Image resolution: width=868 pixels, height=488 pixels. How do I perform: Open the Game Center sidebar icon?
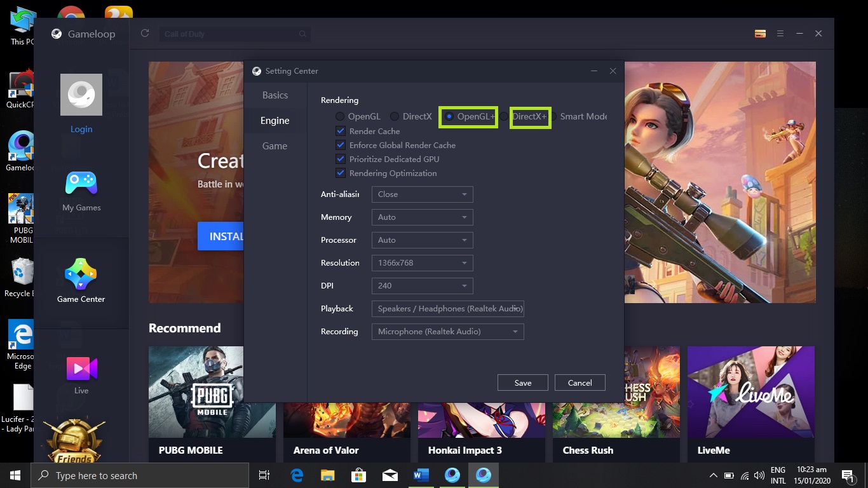point(81,275)
